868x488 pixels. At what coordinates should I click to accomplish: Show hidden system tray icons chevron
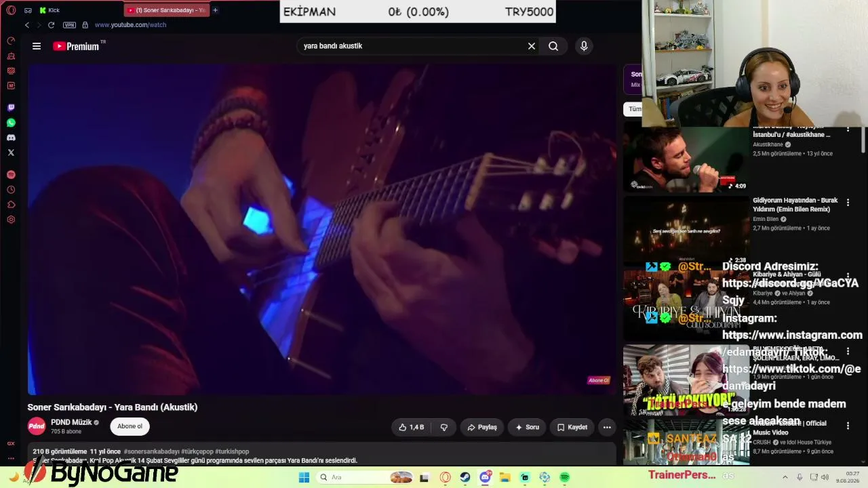point(785,477)
